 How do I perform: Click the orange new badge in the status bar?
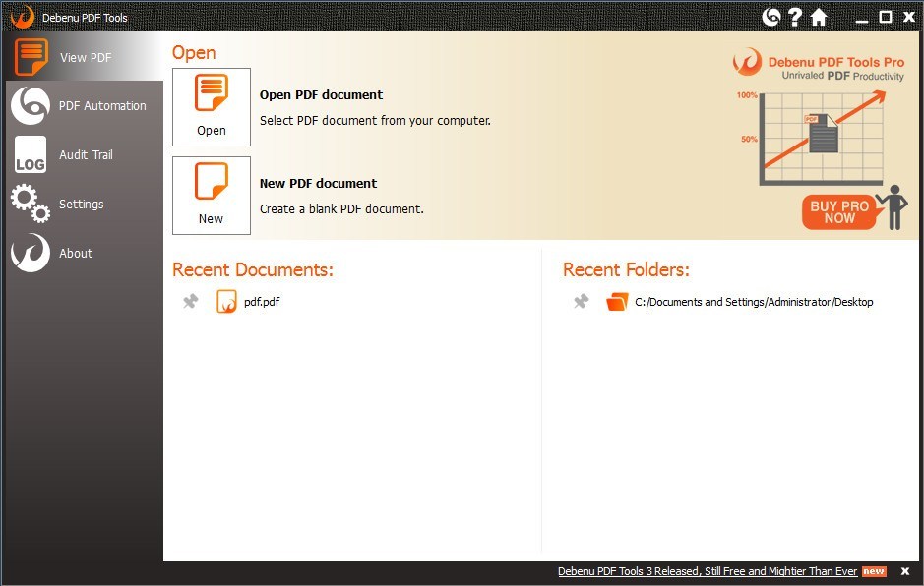[x=873, y=571]
